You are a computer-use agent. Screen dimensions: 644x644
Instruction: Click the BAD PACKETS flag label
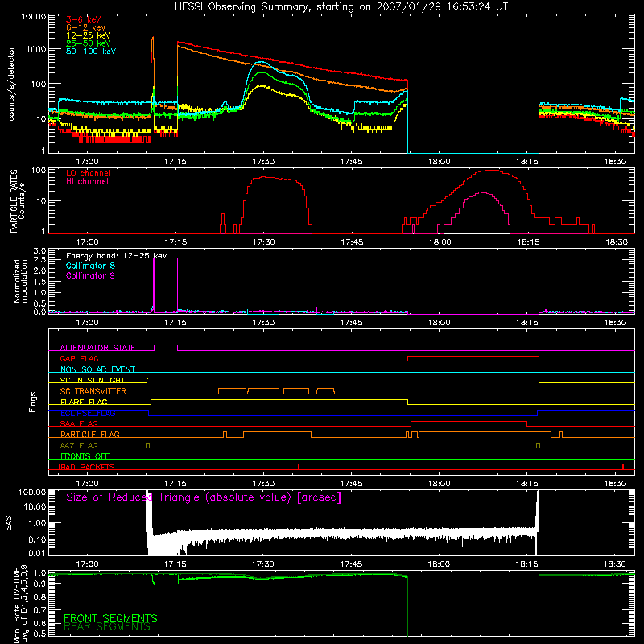point(87,467)
